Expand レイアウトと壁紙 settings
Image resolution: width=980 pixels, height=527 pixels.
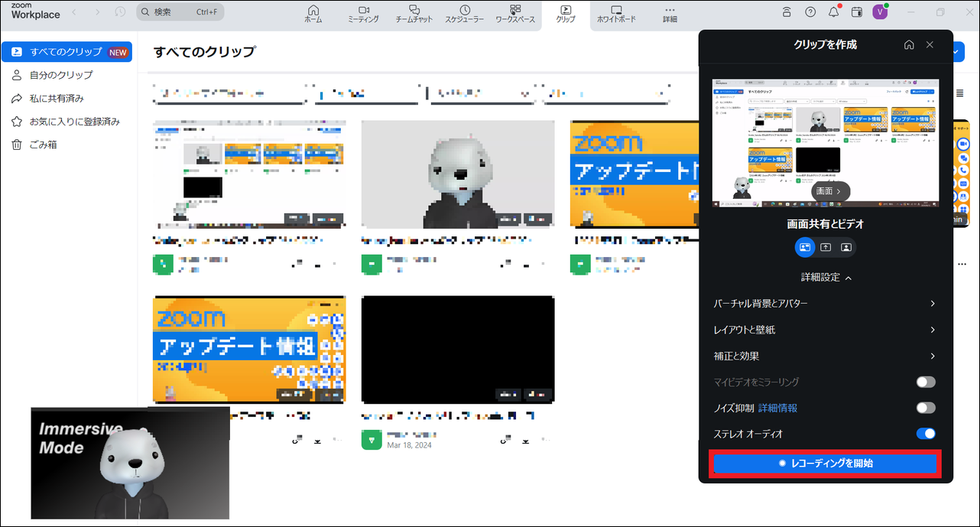click(825, 330)
